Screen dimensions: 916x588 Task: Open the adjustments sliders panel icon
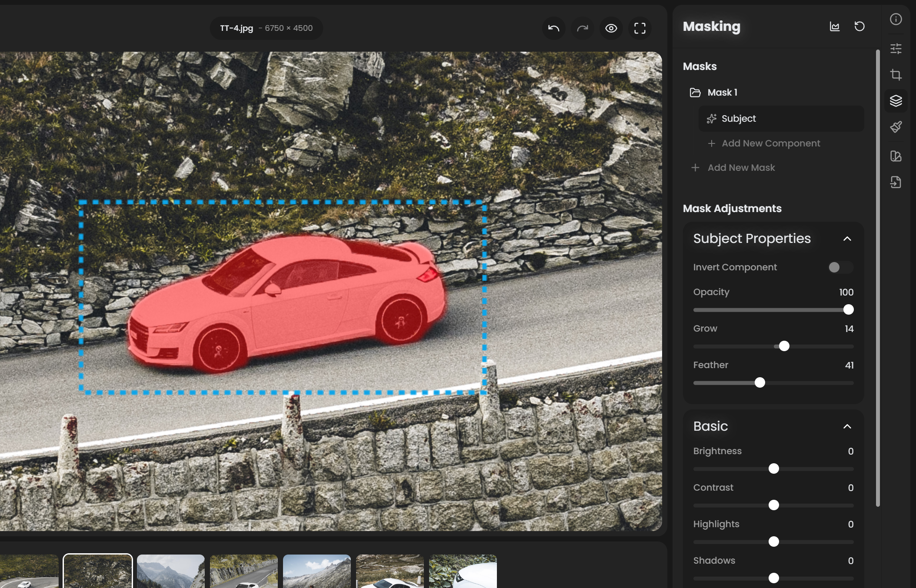896,49
